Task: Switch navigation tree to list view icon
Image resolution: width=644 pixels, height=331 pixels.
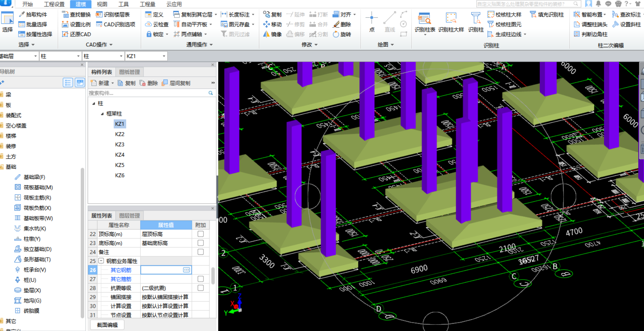Action: (68, 83)
